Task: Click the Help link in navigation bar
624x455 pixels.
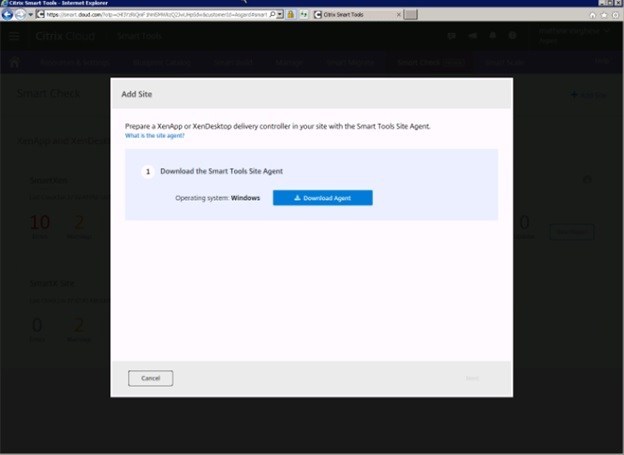Action: tap(602, 61)
